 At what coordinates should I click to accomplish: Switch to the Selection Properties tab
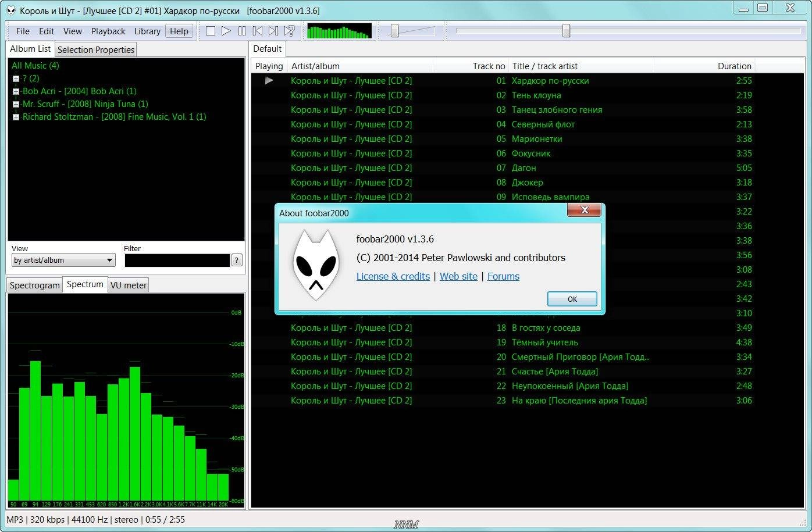pos(96,50)
